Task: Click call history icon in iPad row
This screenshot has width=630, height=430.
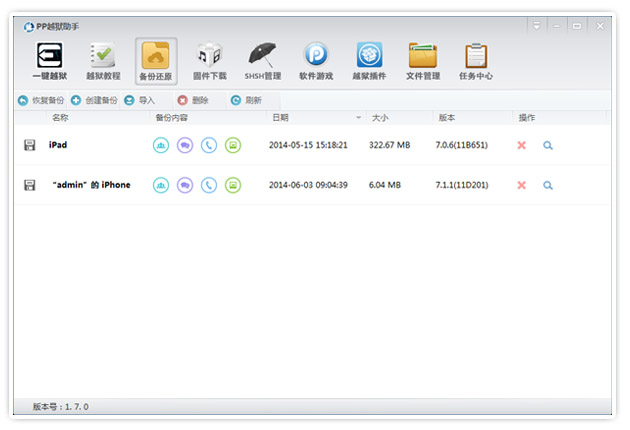Action: (x=209, y=145)
